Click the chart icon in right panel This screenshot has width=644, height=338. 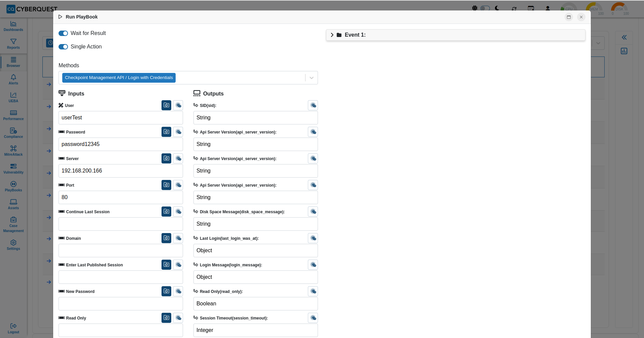(624, 51)
